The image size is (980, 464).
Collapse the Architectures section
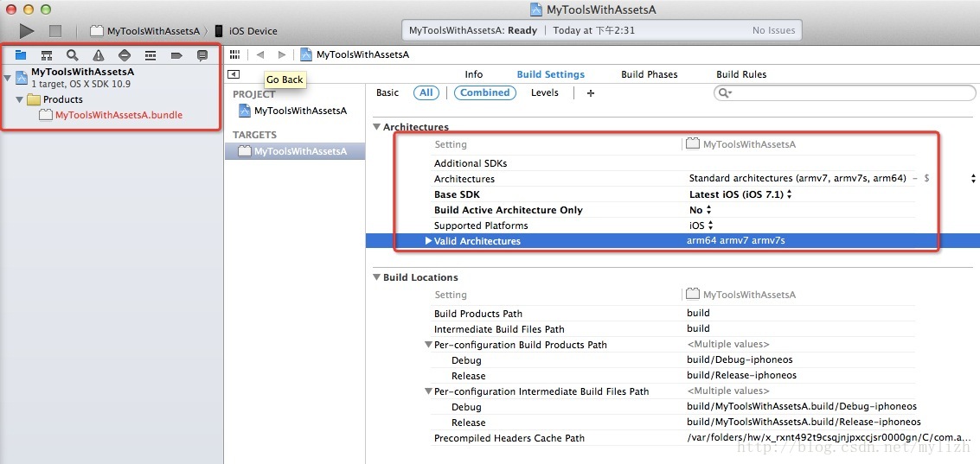click(377, 127)
